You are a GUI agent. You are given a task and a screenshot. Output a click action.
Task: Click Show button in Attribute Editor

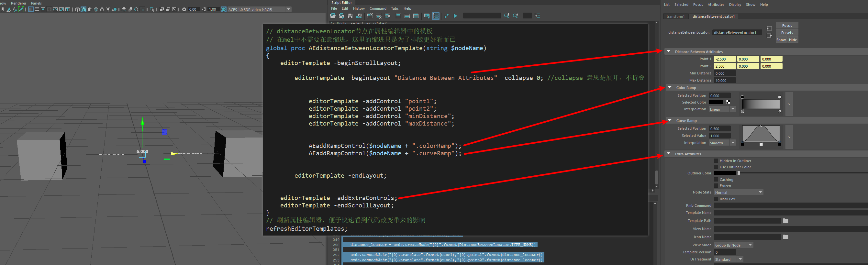781,40
